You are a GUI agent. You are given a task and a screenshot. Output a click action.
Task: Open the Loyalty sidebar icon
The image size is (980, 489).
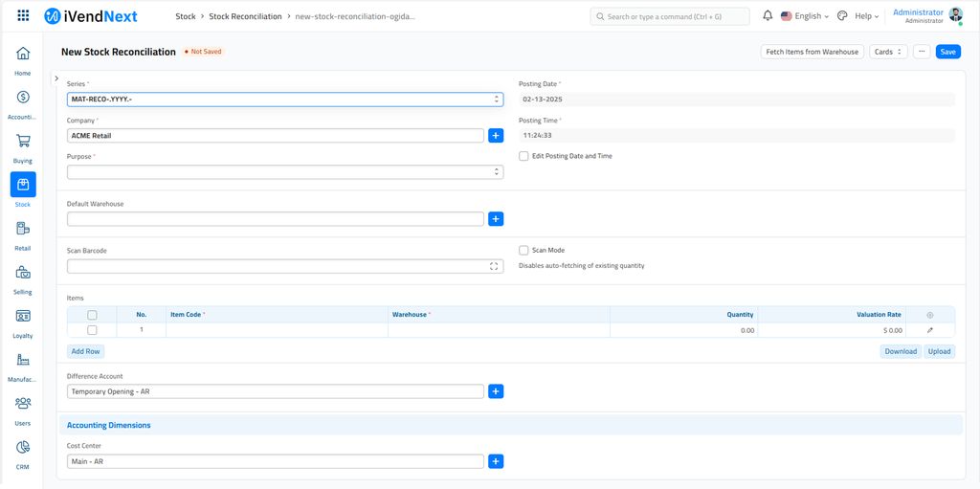point(23,317)
